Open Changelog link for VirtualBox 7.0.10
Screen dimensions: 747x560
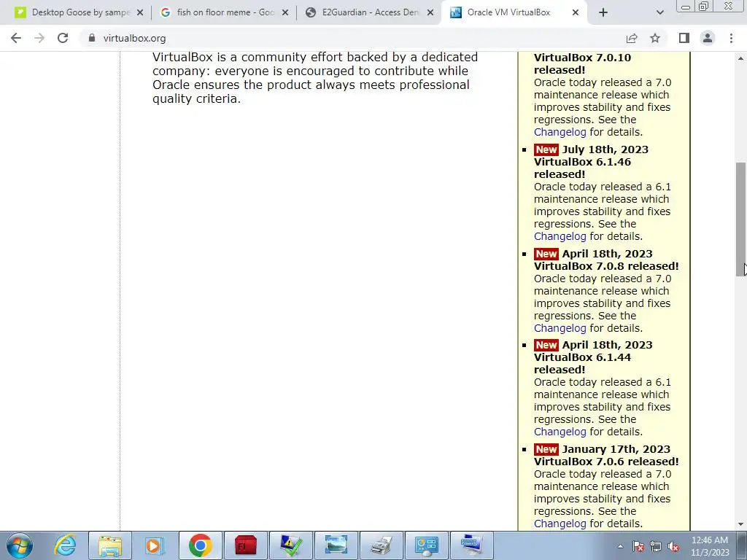tap(560, 132)
